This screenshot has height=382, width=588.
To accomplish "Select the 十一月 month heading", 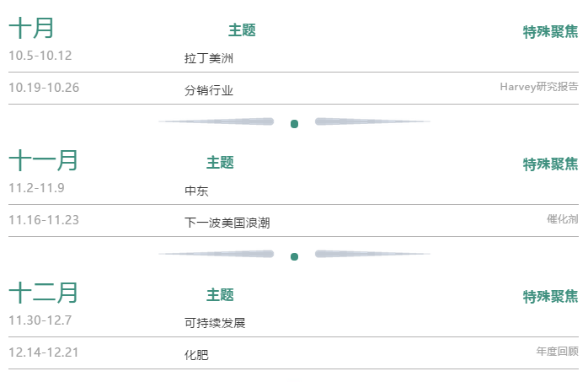I will point(43,160).
